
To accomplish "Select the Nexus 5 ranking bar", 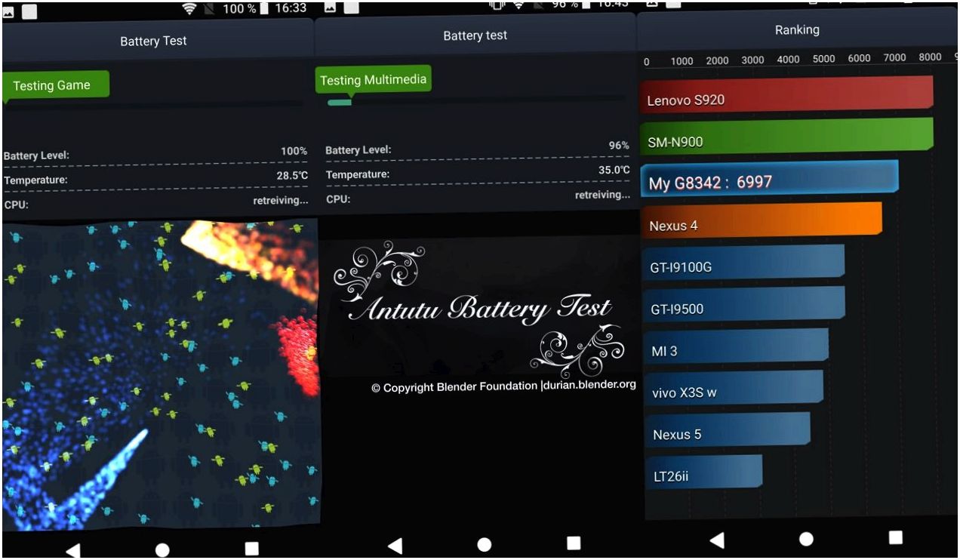I will pyautogui.click(x=727, y=430).
